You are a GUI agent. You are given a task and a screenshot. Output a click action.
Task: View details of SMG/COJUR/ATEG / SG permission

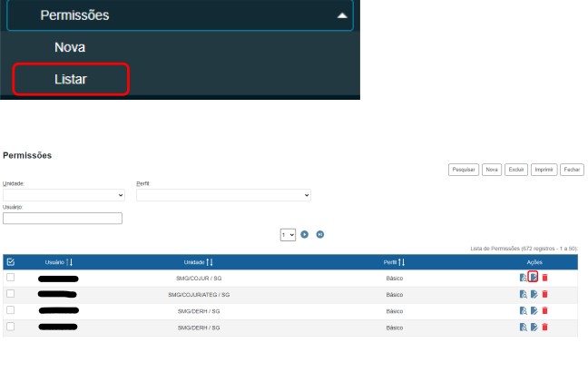523,294
